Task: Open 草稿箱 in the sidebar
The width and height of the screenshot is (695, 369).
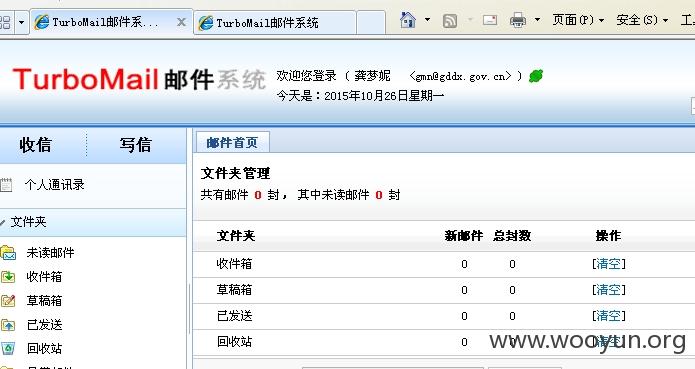Action: [44, 301]
